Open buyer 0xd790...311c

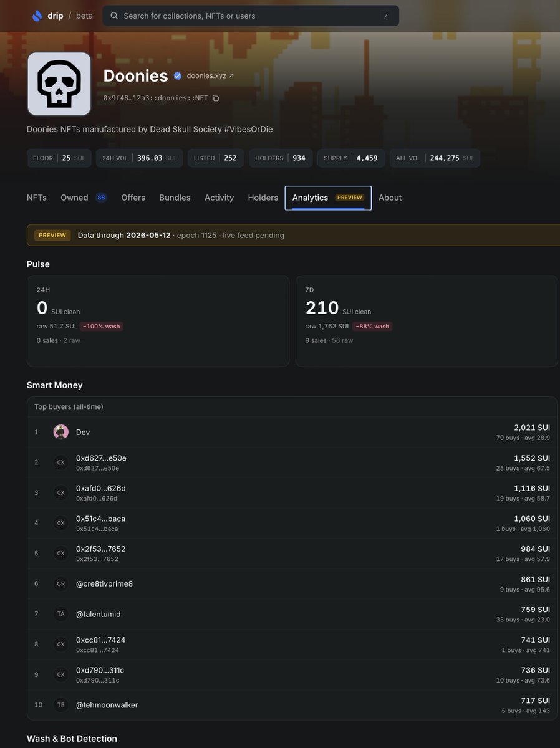tap(100, 670)
